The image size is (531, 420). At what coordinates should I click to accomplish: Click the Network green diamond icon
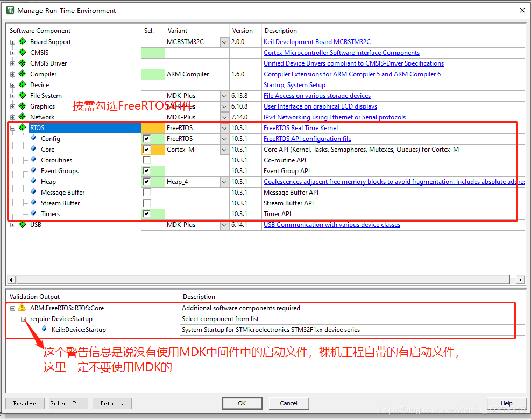click(23, 117)
